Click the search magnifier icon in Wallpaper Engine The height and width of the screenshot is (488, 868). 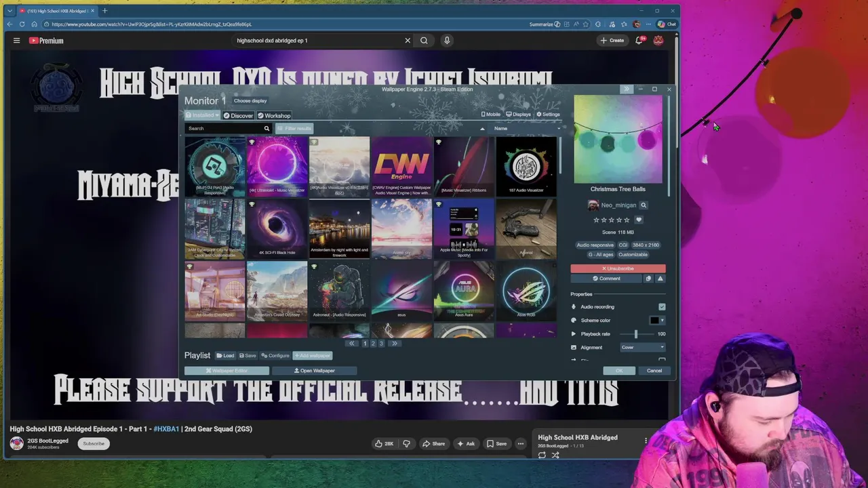coord(267,128)
